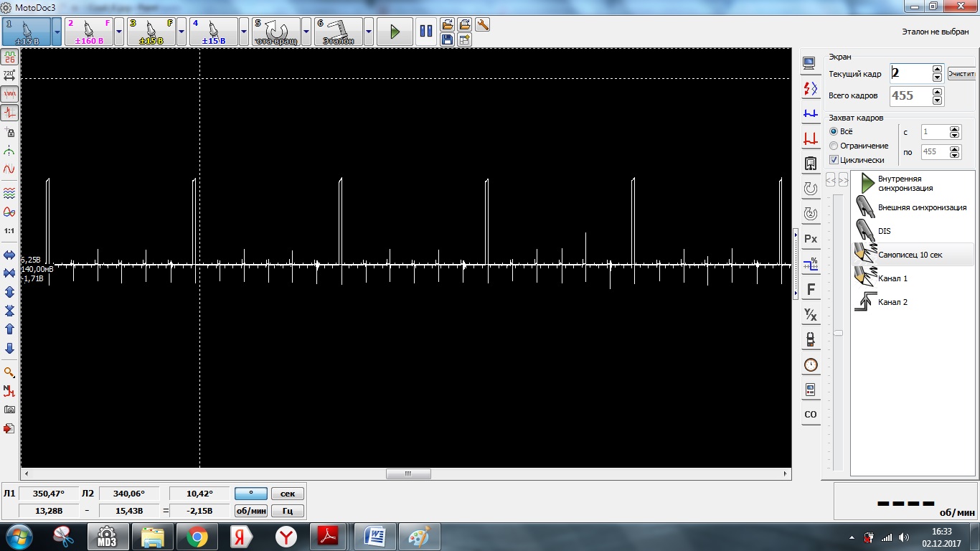Viewport: 980px width, 551px height.
Task: Select the F function icon in right toolbar
Action: [x=811, y=289]
